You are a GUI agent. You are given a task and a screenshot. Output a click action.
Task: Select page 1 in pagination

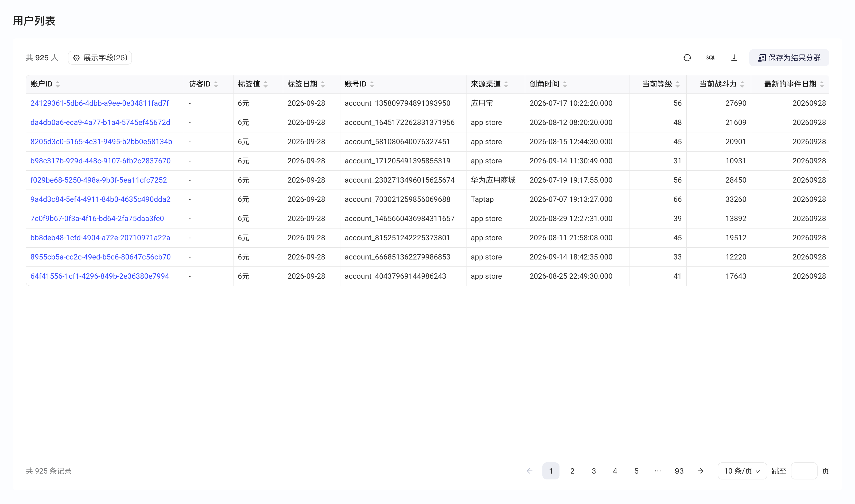pos(551,471)
